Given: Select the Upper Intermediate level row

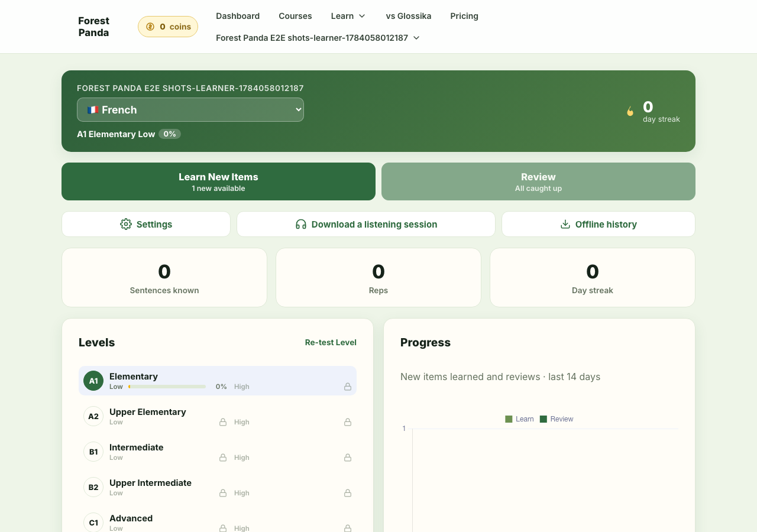Looking at the screenshot, I should [218, 487].
